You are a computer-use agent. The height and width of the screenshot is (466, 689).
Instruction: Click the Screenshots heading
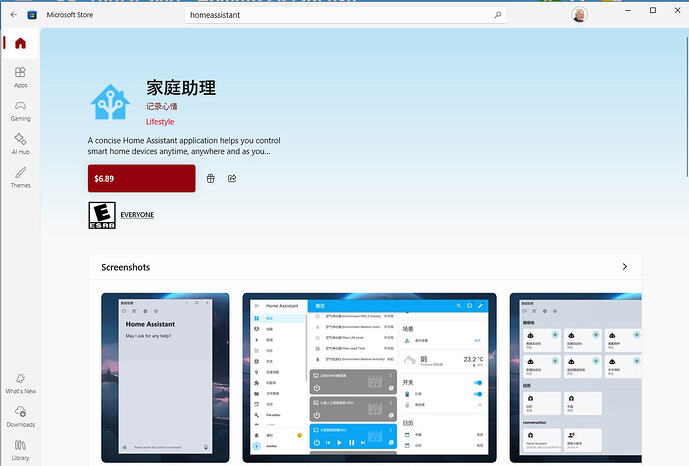[126, 267]
